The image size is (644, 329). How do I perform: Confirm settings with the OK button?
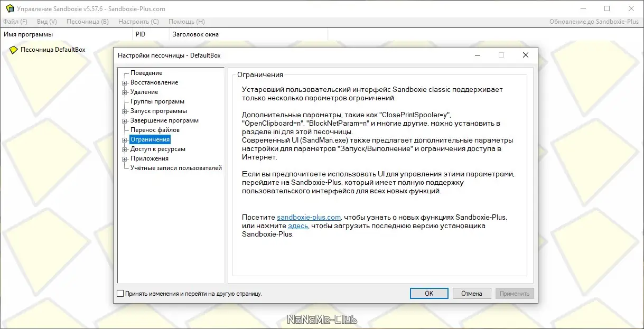click(429, 294)
